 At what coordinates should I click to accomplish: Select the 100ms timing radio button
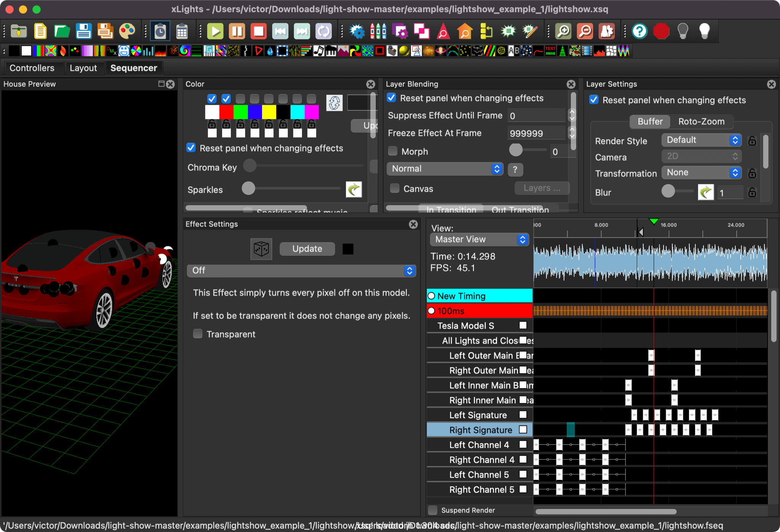[432, 311]
